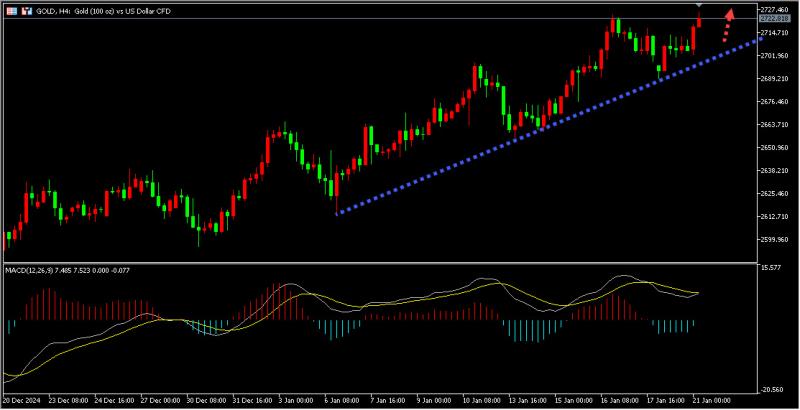Image resolution: width=800 pixels, height=410 pixels.
Task: Click the 2663.710 price axis label
Action: [772, 124]
